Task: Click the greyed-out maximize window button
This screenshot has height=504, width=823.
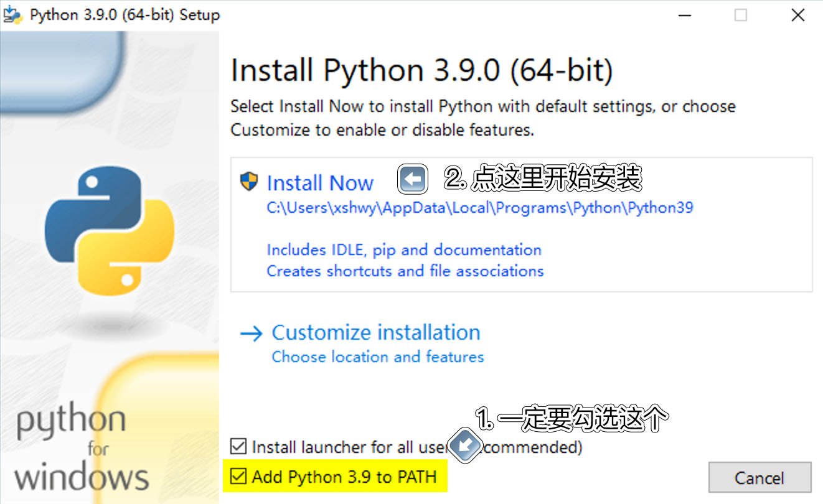Action: (x=740, y=15)
